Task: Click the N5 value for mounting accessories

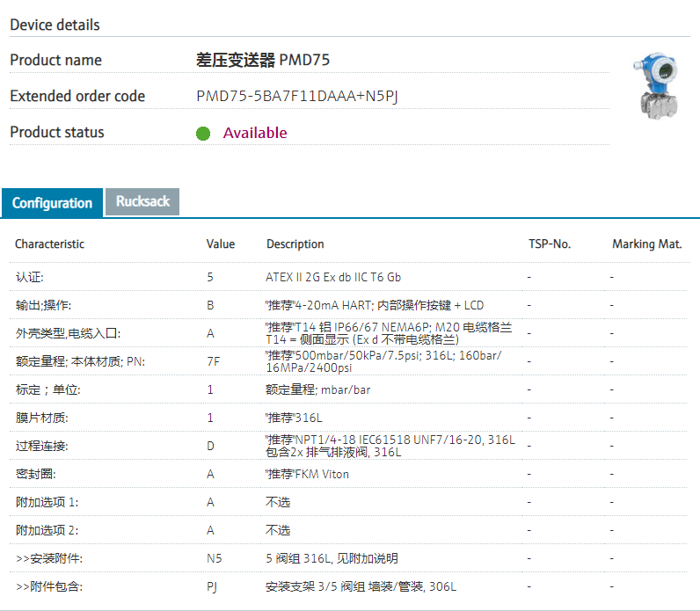Action: [x=214, y=558]
